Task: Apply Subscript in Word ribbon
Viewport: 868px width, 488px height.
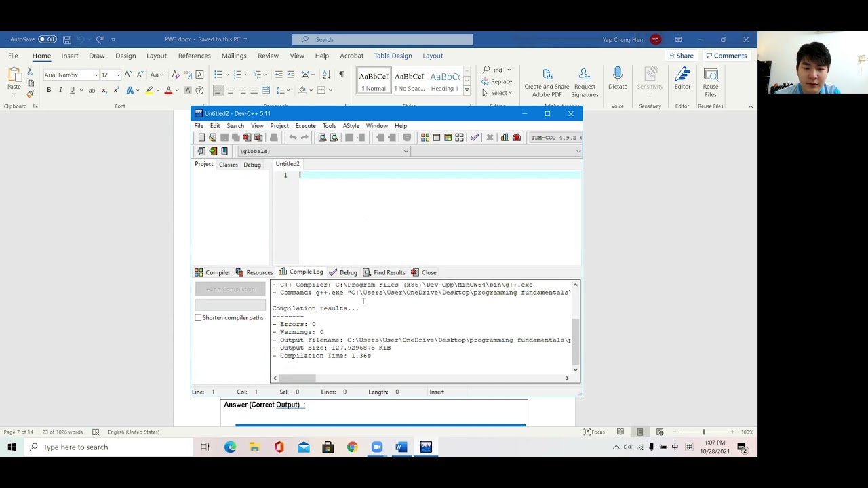Action: [104, 90]
